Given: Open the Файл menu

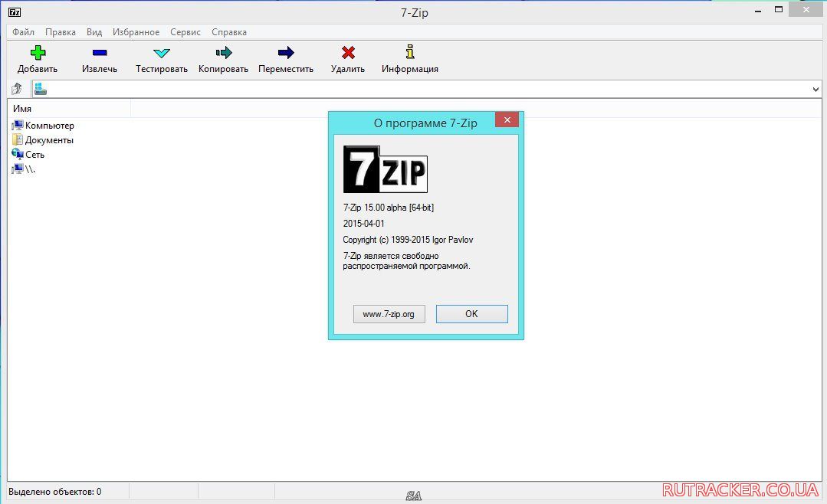Looking at the screenshot, I should pos(23,32).
